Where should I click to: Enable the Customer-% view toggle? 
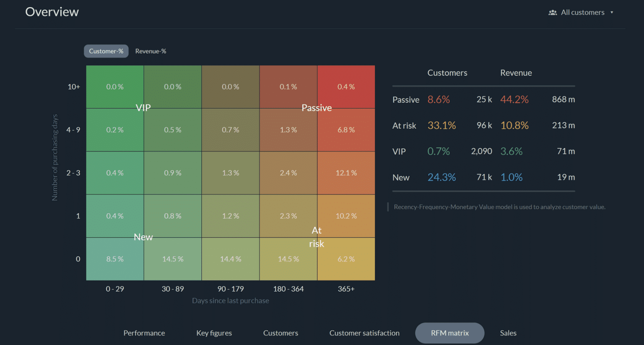pos(106,51)
